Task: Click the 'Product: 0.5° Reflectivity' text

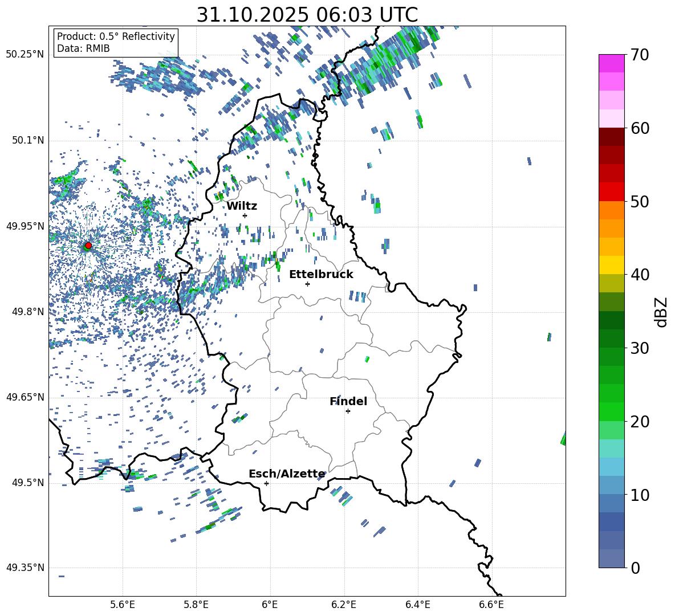Action: pyautogui.click(x=116, y=36)
